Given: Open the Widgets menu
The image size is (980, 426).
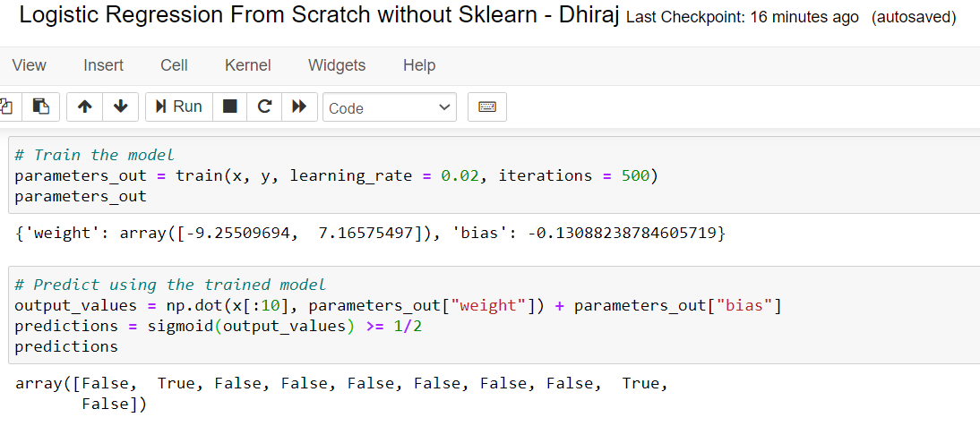Looking at the screenshot, I should click(337, 65).
